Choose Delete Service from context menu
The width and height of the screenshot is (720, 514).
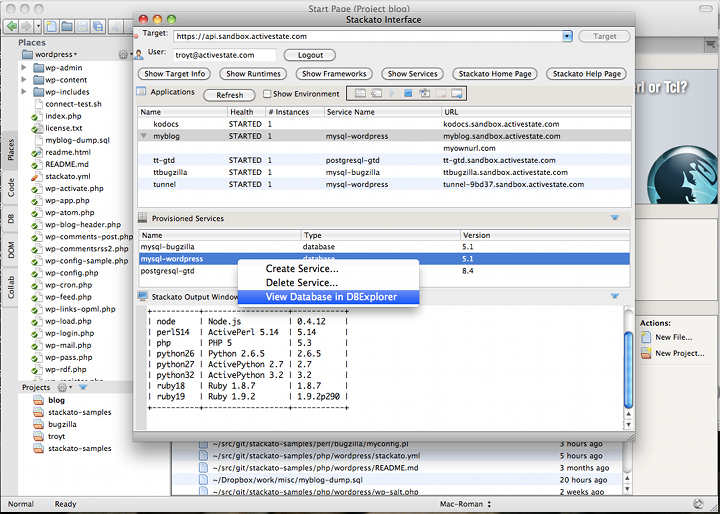click(x=328, y=282)
